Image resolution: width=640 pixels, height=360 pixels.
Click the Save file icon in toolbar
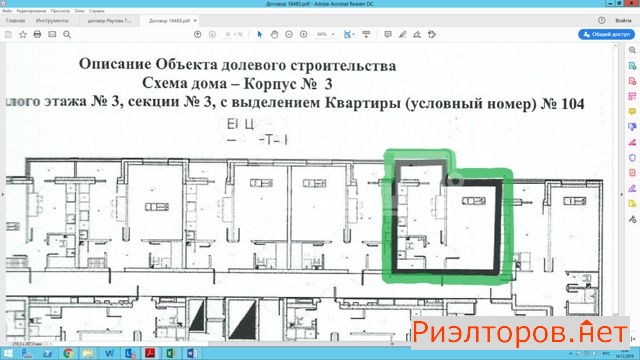coord(8,35)
